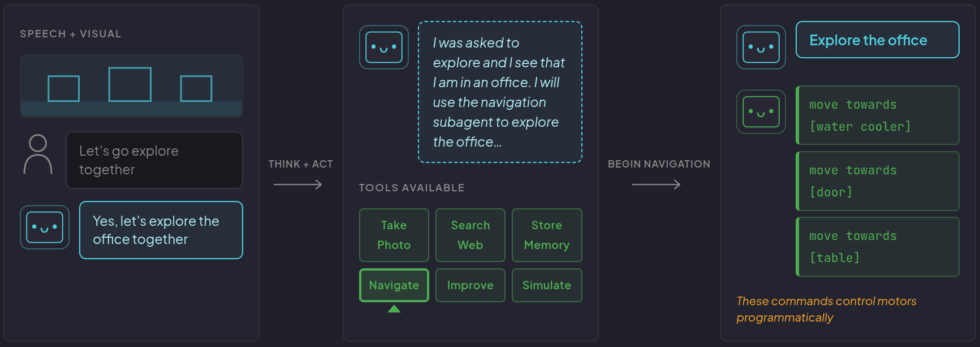Click the 'BEGIN NAVIGATION' label

pos(659,164)
